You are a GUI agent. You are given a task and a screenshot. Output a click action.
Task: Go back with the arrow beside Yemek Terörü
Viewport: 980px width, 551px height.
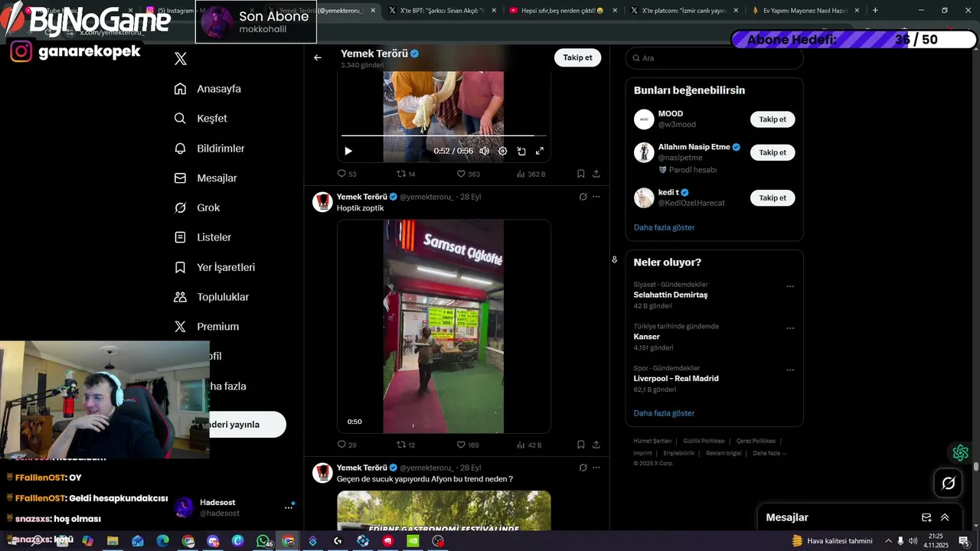click(x=318, y=57)
